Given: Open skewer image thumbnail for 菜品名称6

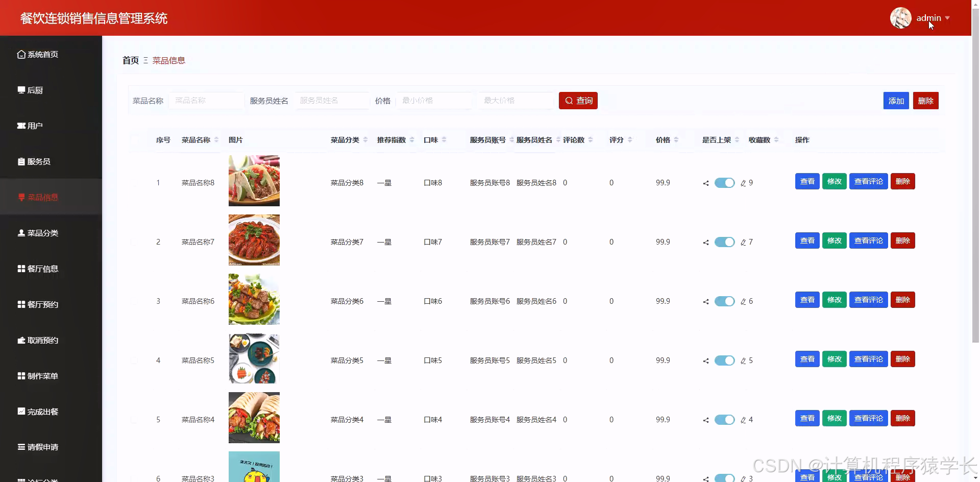Looking at the screenshot, I should 254,299.
